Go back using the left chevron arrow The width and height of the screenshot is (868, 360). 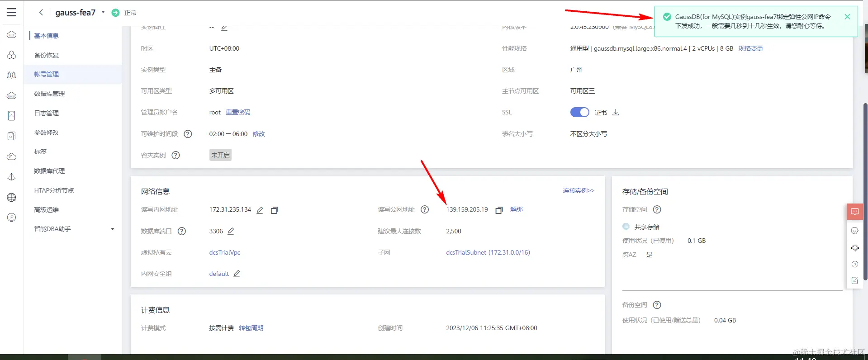[x=41, y=13]
